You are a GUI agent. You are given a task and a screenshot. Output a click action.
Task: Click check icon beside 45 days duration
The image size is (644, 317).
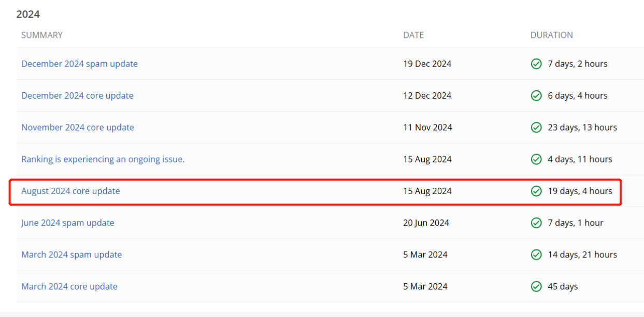click(536, 286)
